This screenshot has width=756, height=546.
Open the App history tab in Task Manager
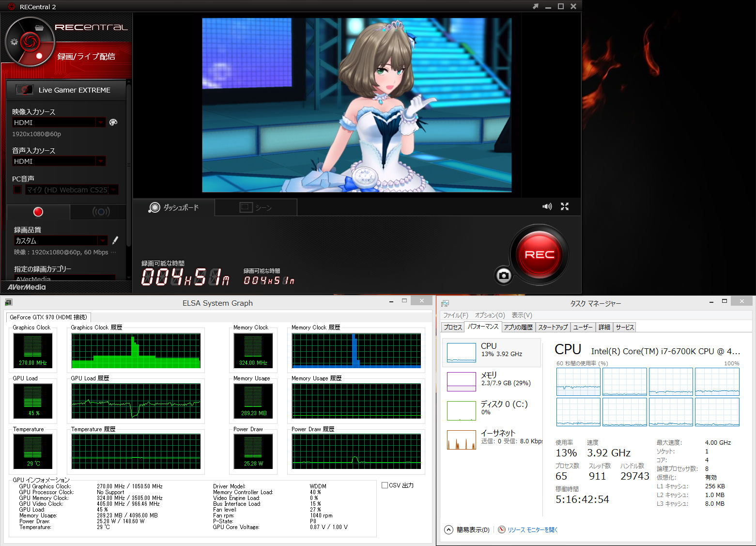(x=518, y=327)
